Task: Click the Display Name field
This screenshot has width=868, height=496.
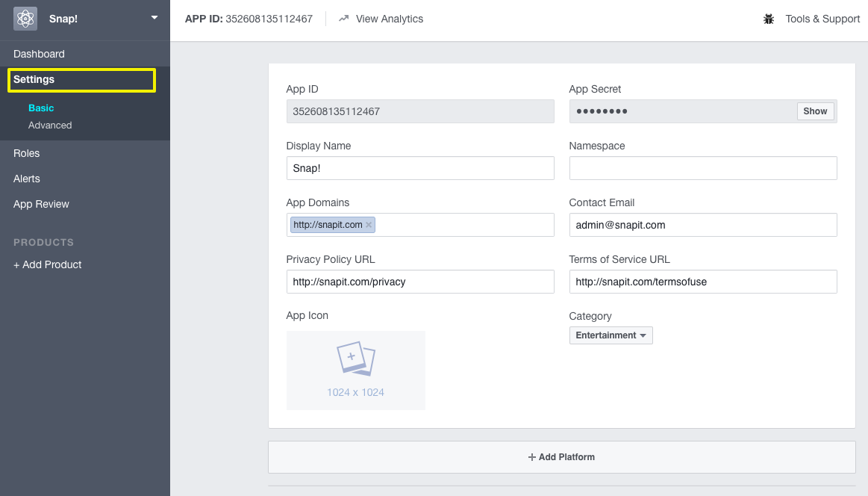Action: click(x=420, y=168)
